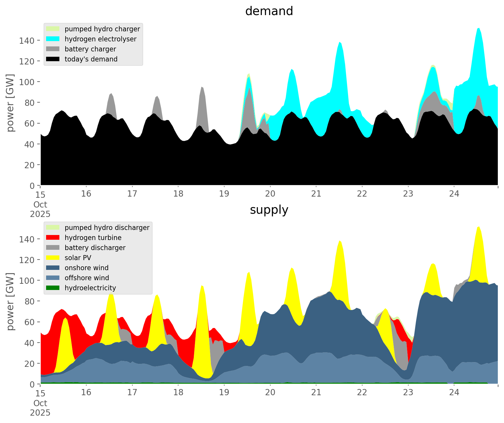Click the battery discharger legend label
The height and width of the screenshot is (423, 504).
[95, 248]
